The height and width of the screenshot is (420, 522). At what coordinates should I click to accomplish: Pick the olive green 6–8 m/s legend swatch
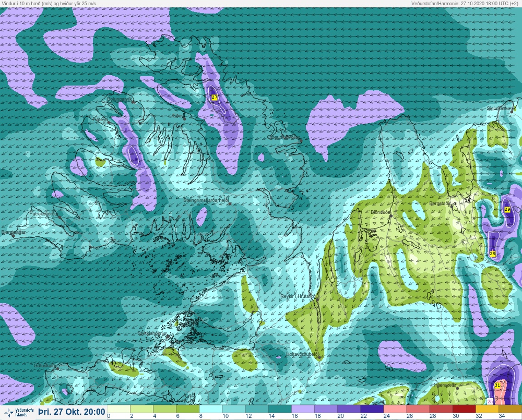pos(188,409)
